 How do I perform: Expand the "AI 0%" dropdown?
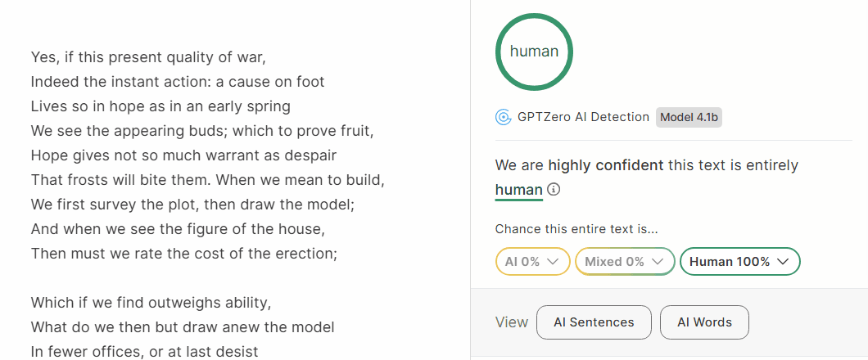[x=532, y=262]
